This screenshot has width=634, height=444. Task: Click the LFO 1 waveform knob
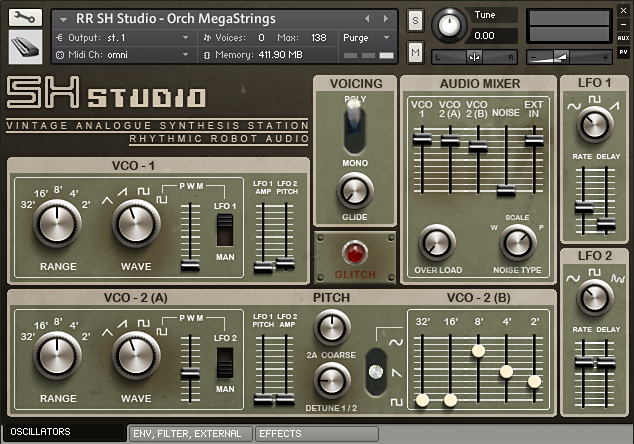click(x=594, y=125)
